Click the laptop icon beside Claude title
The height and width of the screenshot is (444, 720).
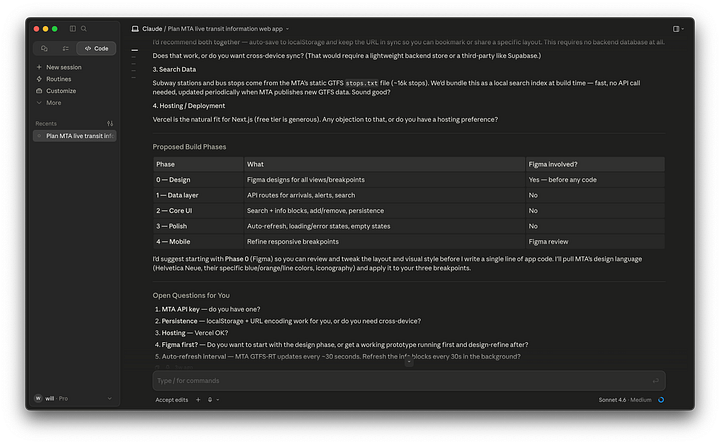pos(135,28)
